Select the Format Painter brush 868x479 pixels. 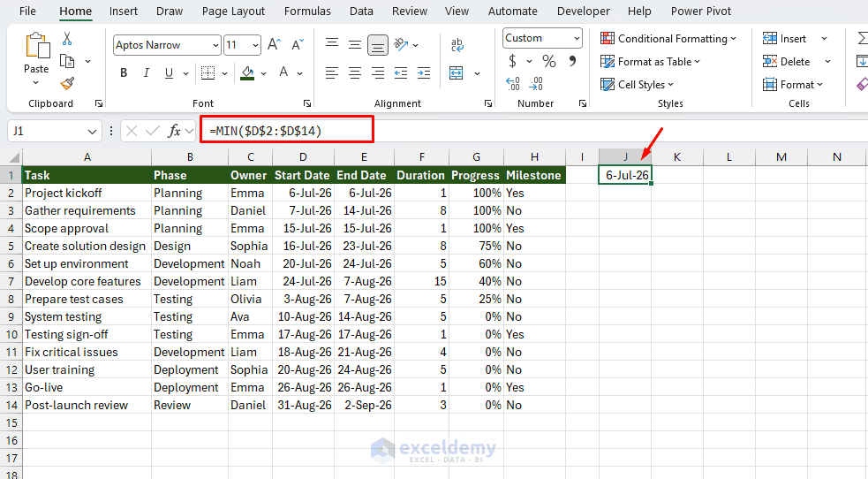[67, 84]
